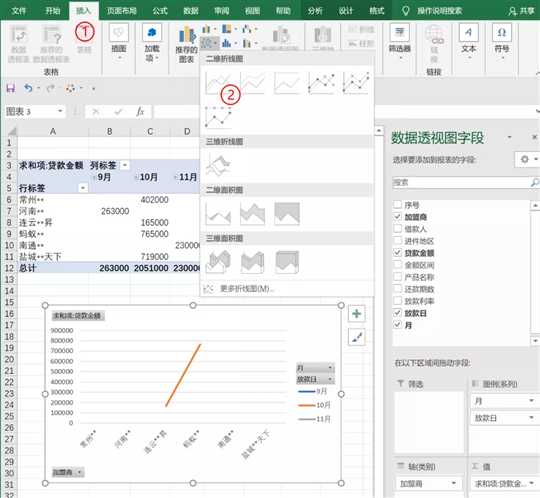Open the Name Box dropdown arrow
This screenshot has width=540, height=498.
click(60, 111)
